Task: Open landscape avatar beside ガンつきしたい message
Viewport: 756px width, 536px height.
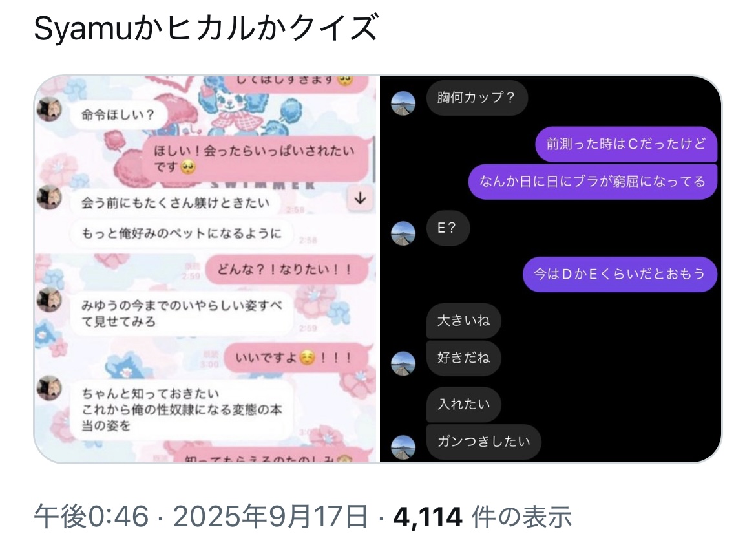Action: 403,447
